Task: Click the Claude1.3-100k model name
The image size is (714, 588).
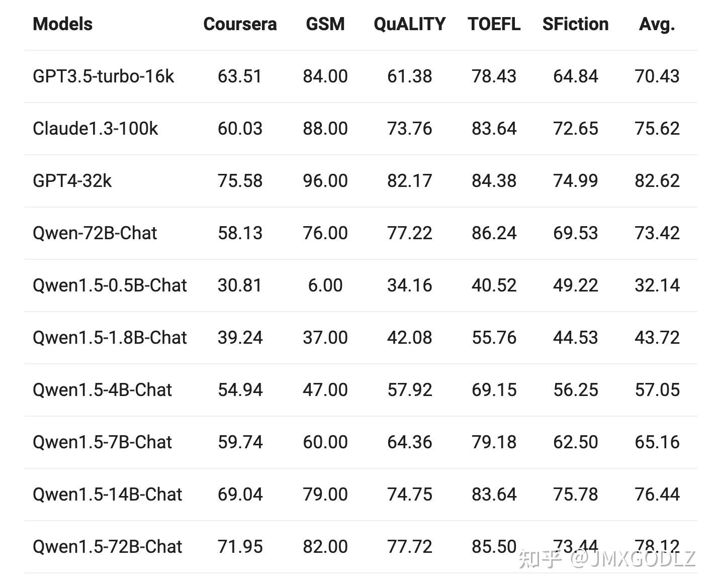Action: [x=95, y=129]
